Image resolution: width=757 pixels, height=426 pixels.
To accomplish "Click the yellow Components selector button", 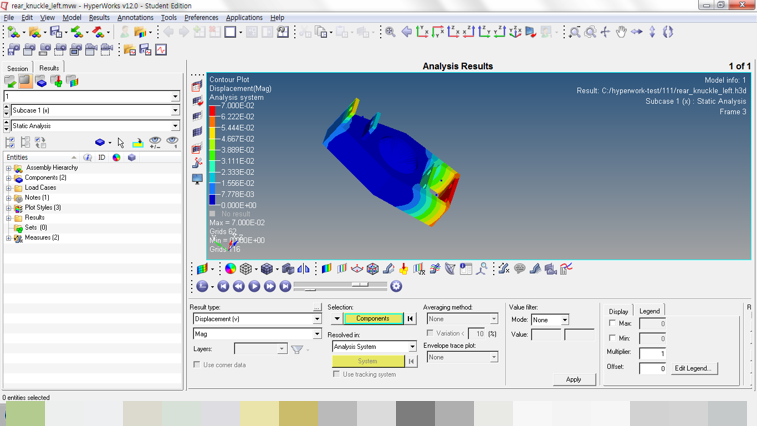I will tap(372, 319).
